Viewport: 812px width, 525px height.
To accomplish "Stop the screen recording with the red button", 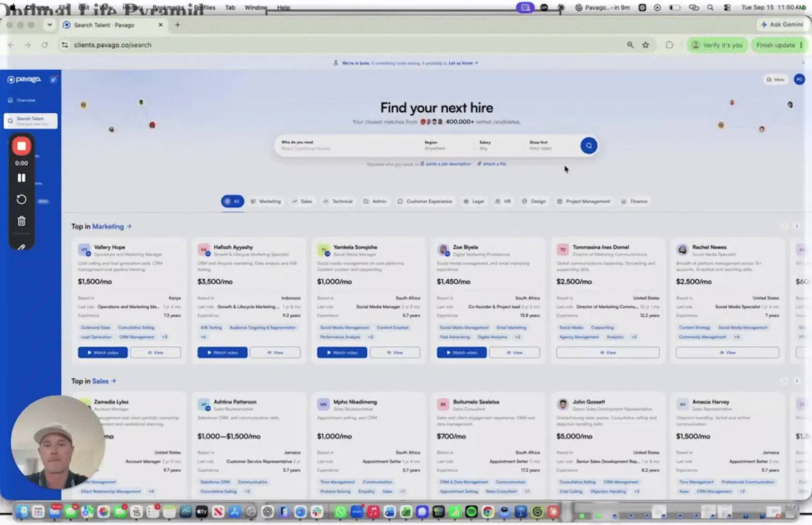I will tap(21, 146).
